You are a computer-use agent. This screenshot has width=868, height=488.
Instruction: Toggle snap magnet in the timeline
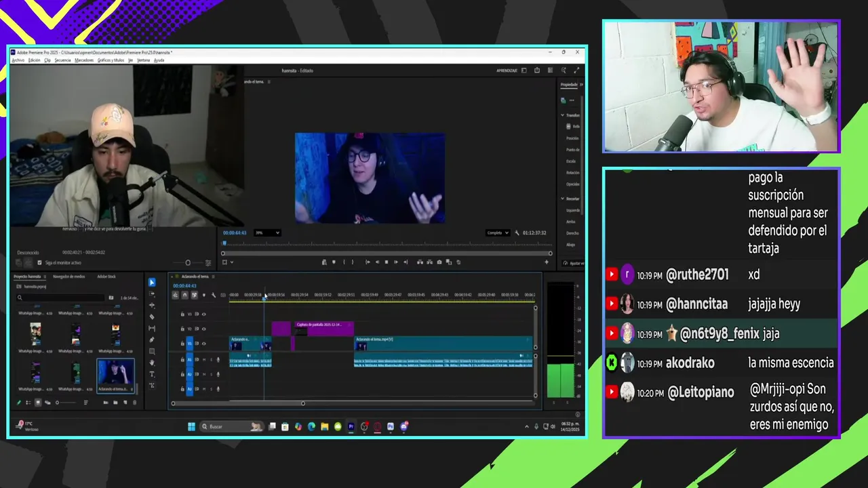coord(184,295)
